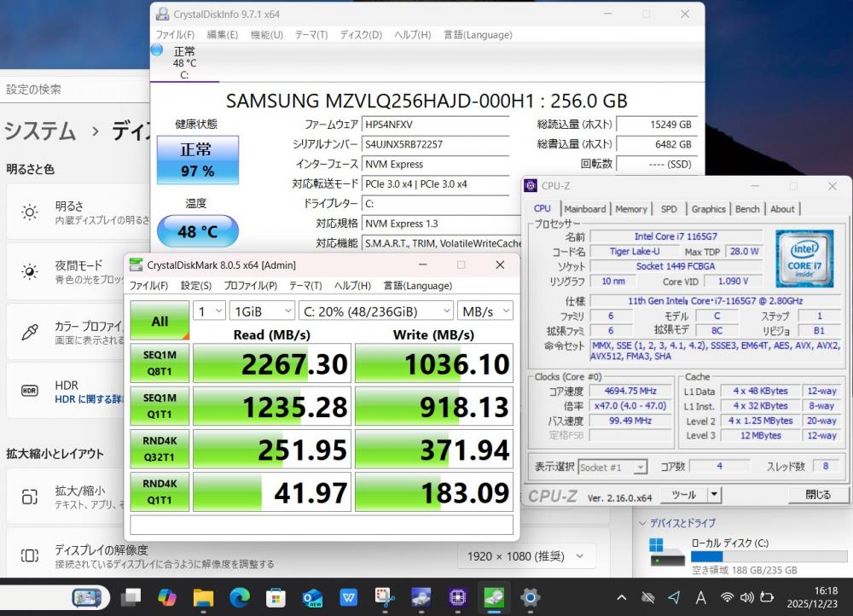Click the HDR icon in Settings
Viewport: 853px width, 616px height.
click(30, 391)
